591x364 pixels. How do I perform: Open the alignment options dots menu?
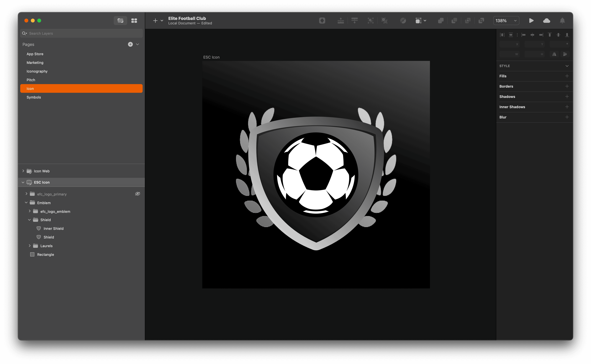517,35
